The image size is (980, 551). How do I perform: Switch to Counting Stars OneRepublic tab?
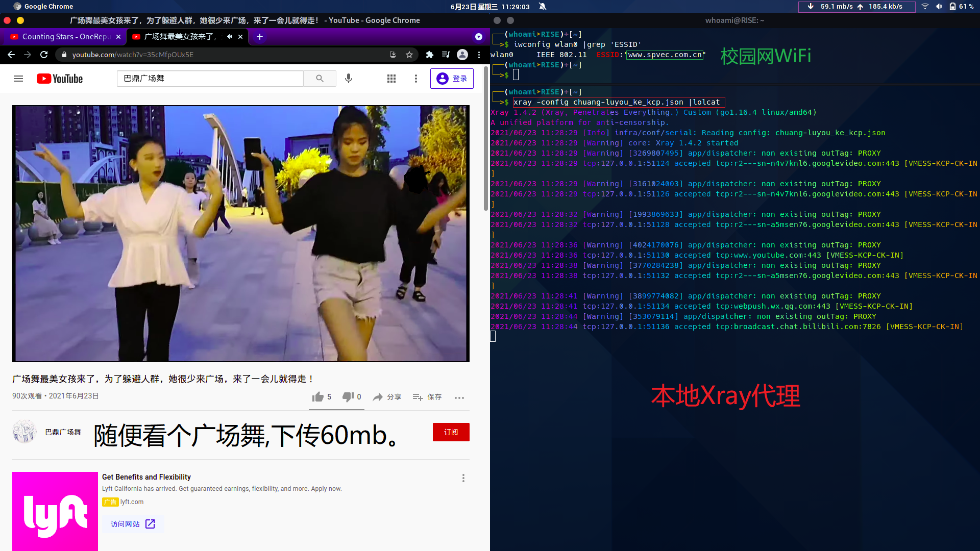[x=65, y=37]
